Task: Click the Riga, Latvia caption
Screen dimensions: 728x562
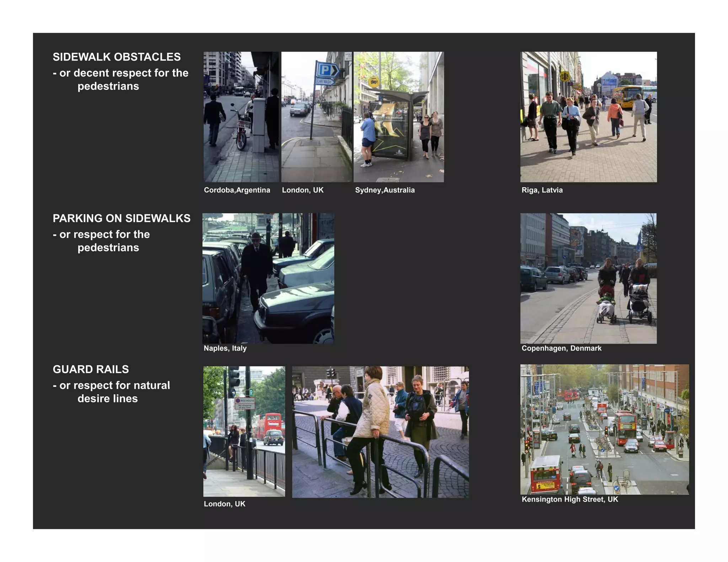Action: pos(542,190)
